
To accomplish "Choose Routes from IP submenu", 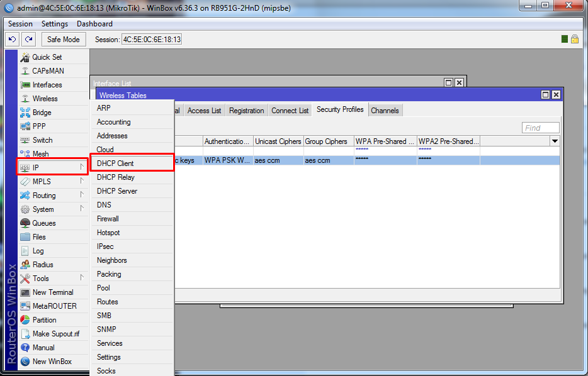I will [x=132, y=302].
